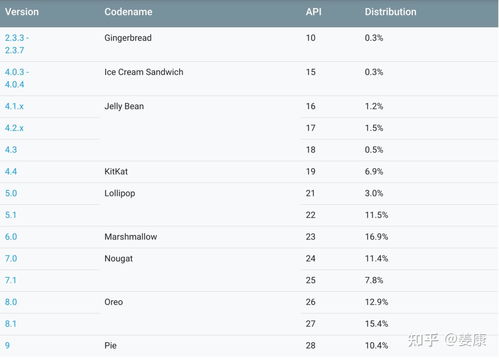Screen dimensions: 499x360
Task: Click the Codename column header
Action: coord(128,12)
